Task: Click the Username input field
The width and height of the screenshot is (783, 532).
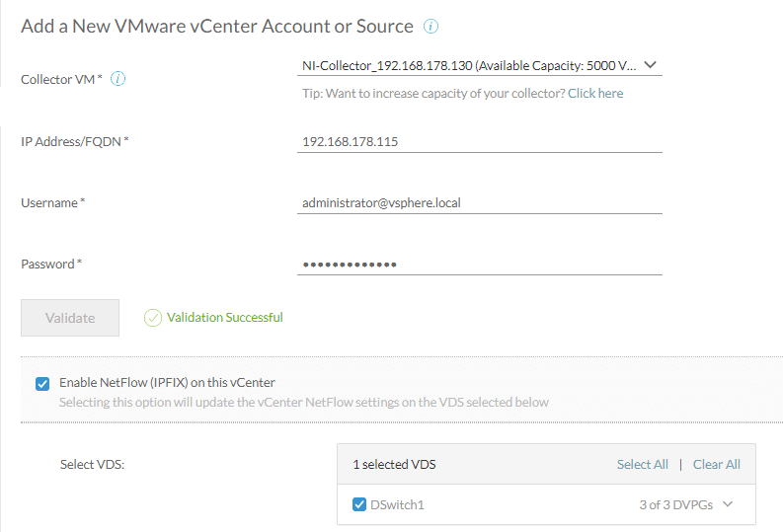Action: pyautogui.click(x=480, y=203)
